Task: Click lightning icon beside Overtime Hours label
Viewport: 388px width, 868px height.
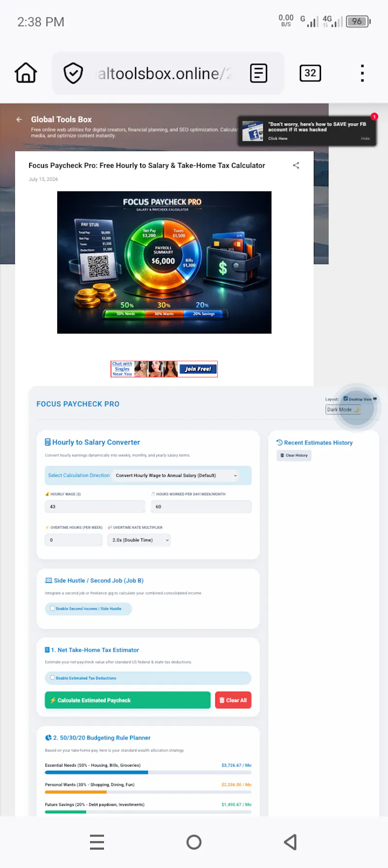Action: (47, 527)
